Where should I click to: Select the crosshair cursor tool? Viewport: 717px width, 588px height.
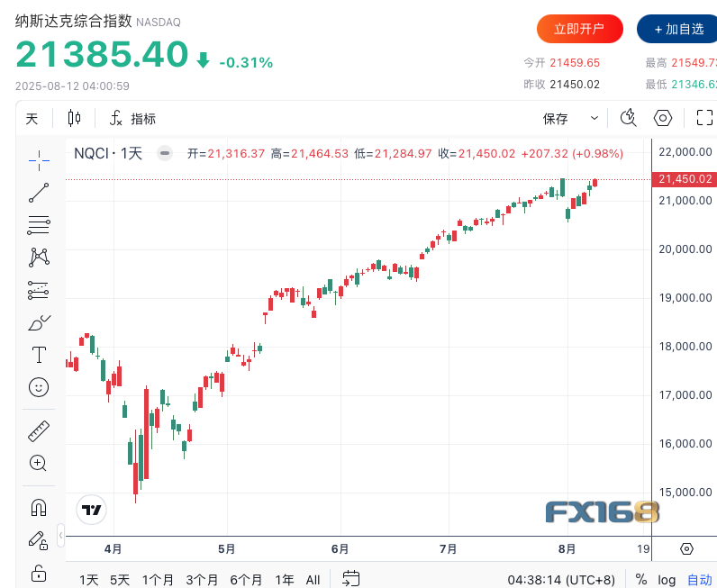click(x=39, y=159)
